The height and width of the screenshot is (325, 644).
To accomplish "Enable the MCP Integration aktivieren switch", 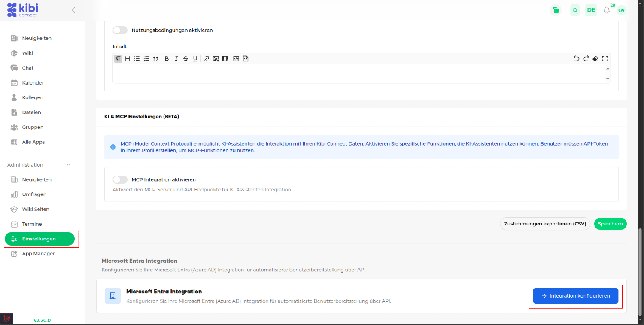I will point(120,179).
